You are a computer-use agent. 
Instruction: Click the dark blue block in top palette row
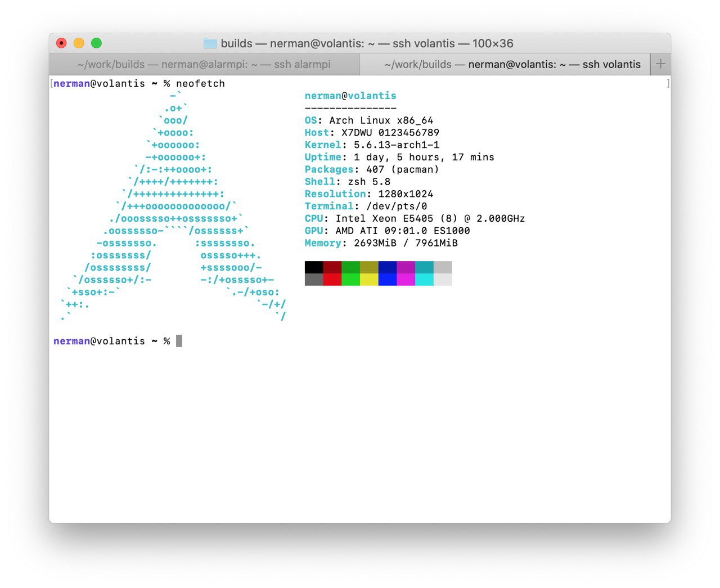tap(388, 267)
